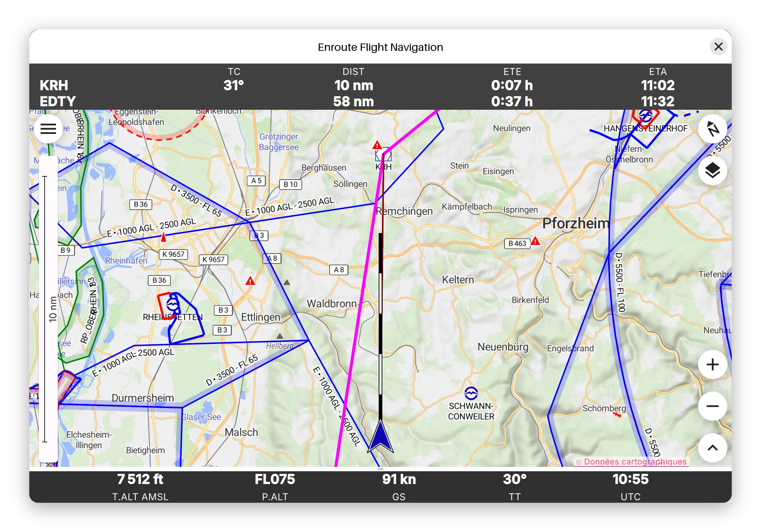The image size is (761, 532).
Task: Click the 10:55 UTC clock readout
Action: (630, 479)
